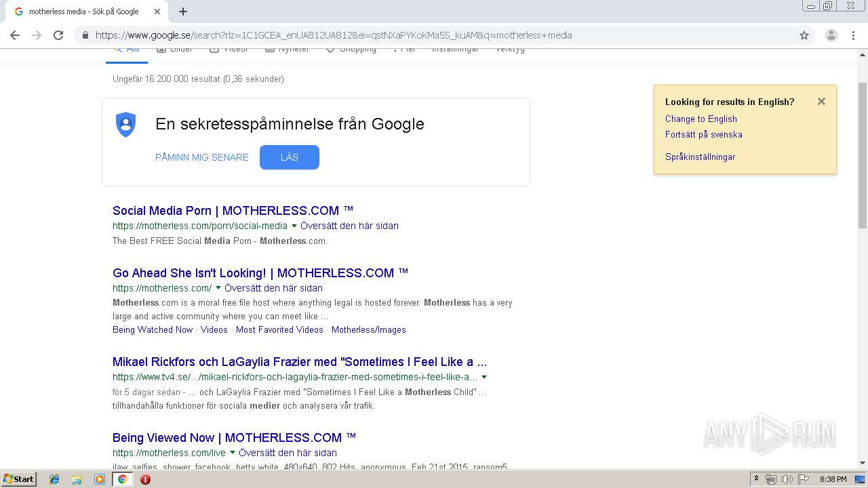Click the Chrome taskbar icon
The height and width of the screenshot is (488, 868).
(123, 479)
